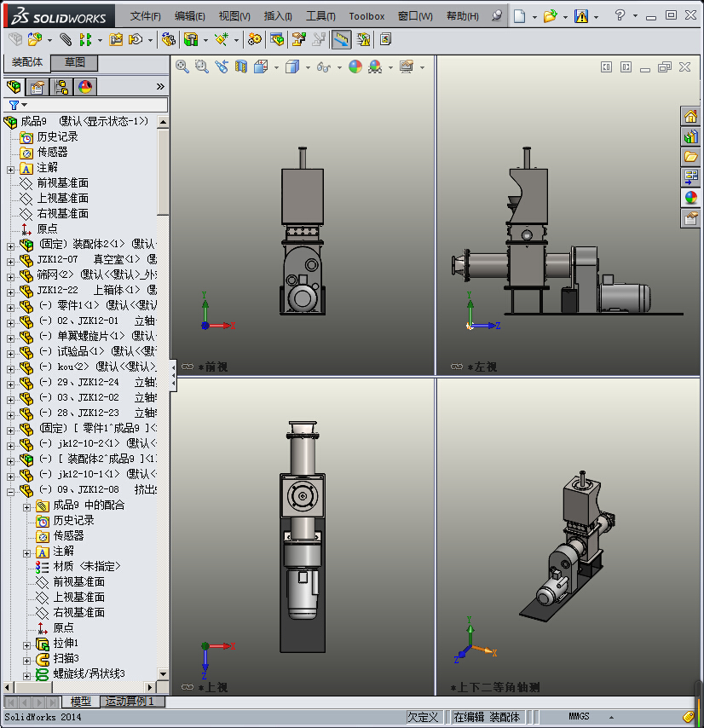Viewport: 704px width, 728px height.
Task: Switch to the 装配体 CommandManager tab
Action: (27, 62)
